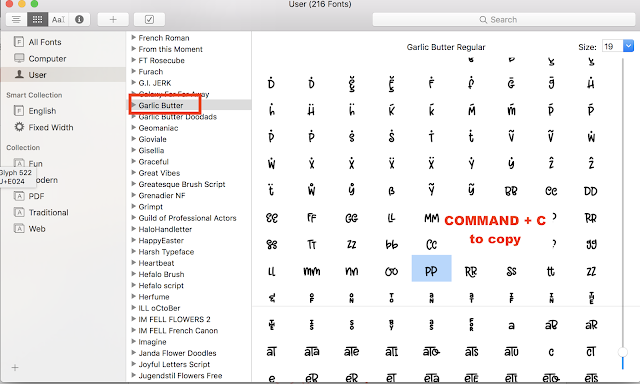Expand the Geomaniac font family
The height and width of the screenshot is (384, 640).
pos(133,127)
